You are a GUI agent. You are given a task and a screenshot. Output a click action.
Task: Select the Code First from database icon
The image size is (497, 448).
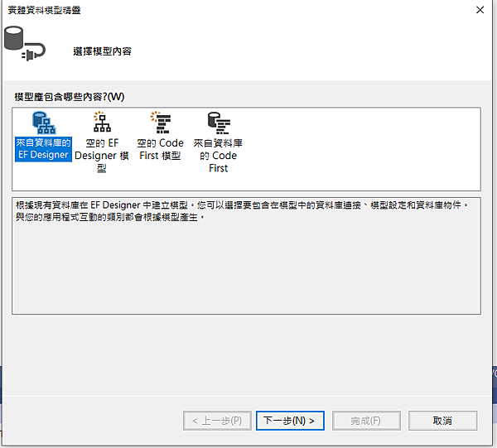point(219,123)
